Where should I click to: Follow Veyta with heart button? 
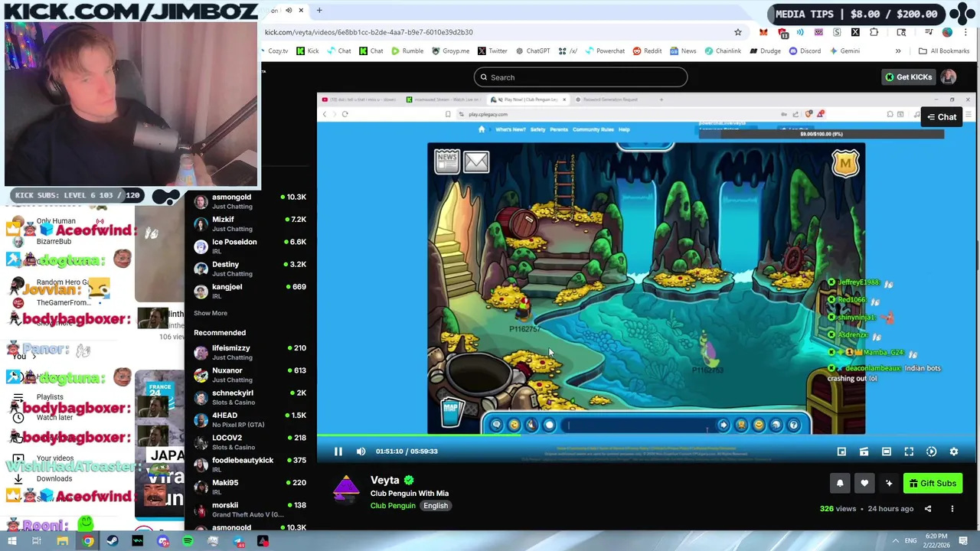point(864,484)
